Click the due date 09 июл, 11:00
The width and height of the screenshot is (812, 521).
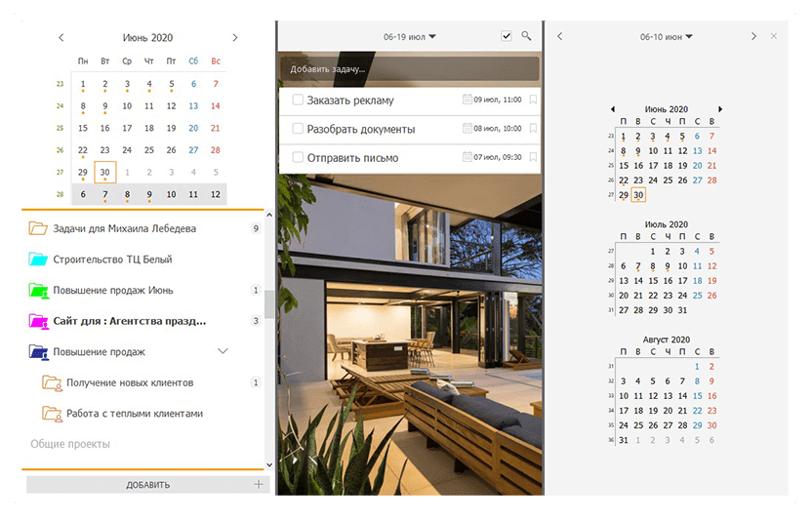[x=498, y=100]
